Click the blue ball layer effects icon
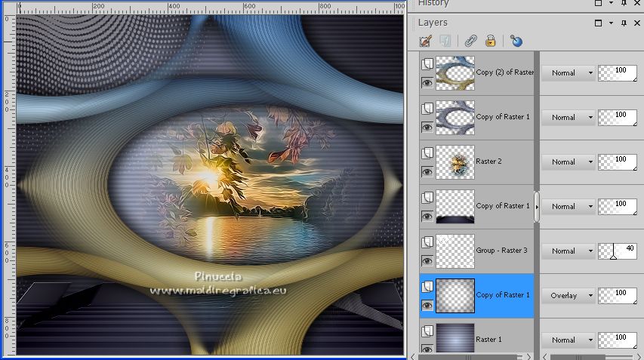This screenshot has height=360, width=644. point(516,41)
